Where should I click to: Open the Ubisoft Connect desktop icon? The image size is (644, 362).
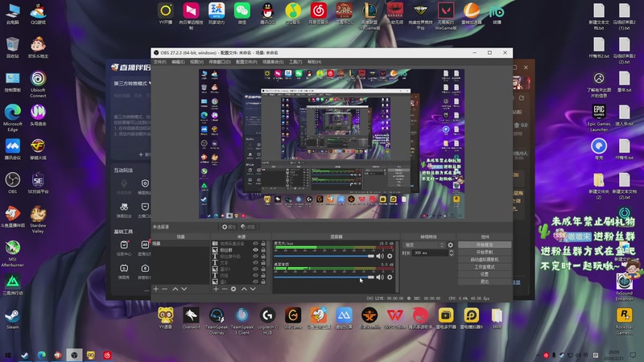pos(38,84)
